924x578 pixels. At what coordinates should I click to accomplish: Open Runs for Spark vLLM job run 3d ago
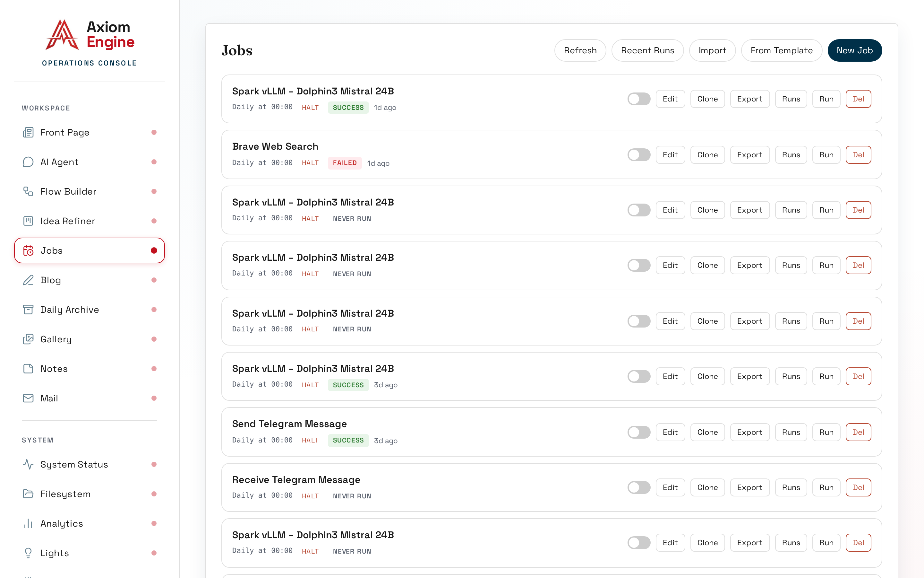click(791, 377)
